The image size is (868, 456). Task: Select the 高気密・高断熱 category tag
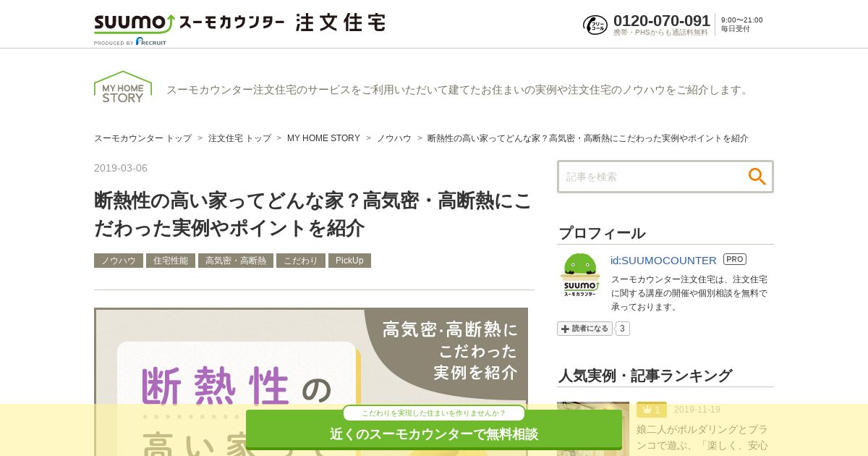pyautogui.click(x=236, y=261)
